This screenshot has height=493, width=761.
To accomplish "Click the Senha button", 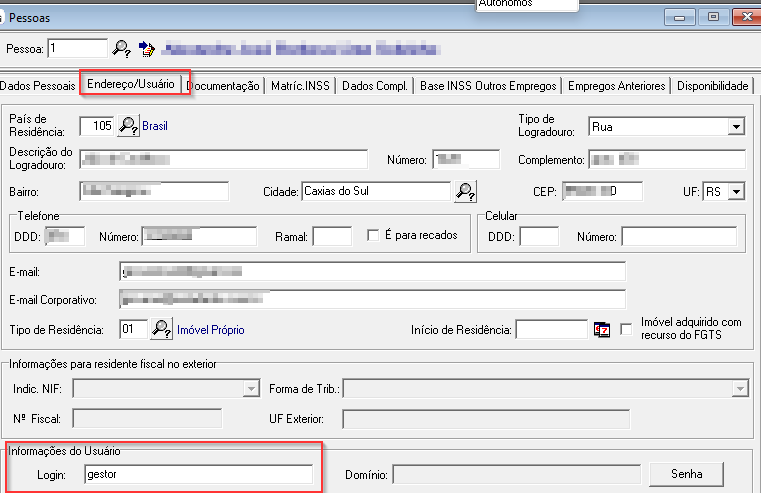I will [x=687, y=474].
